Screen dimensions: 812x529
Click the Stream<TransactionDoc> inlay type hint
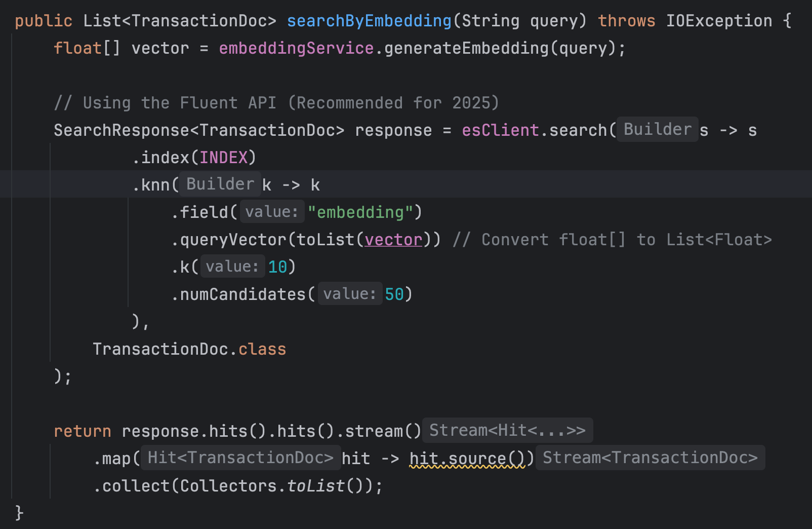point(650,458)
